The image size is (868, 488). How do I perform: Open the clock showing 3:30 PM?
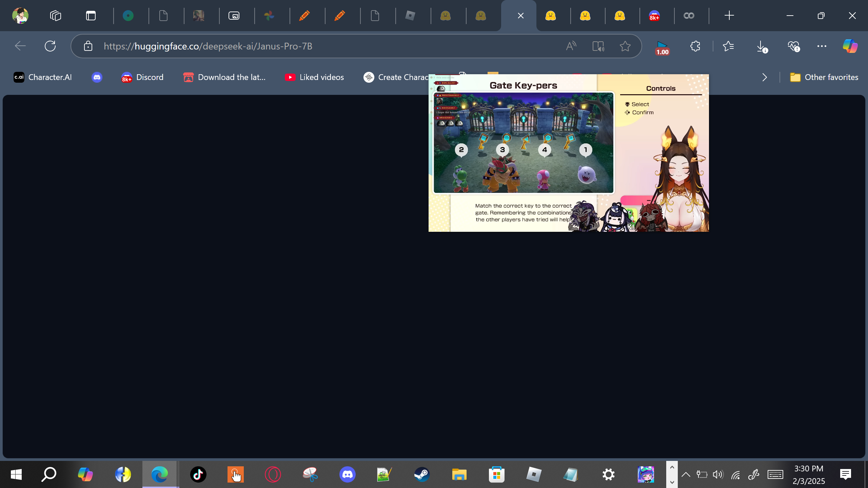pos(809,474)
